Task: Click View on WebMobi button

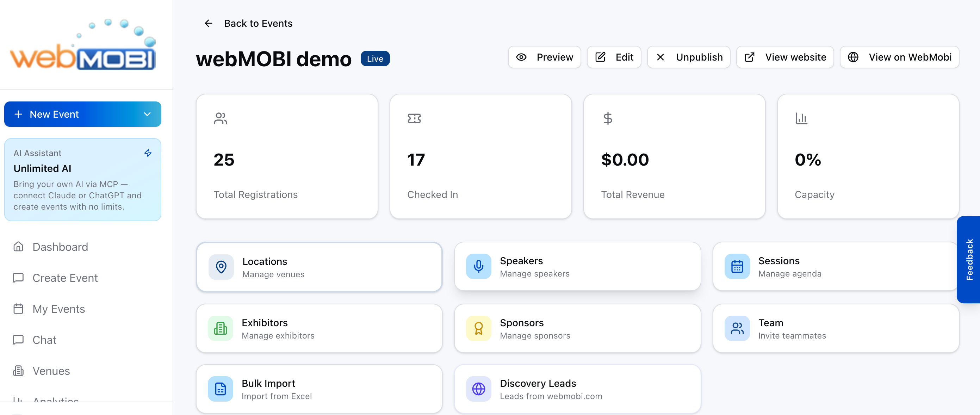Action: (x=899, y=57)
